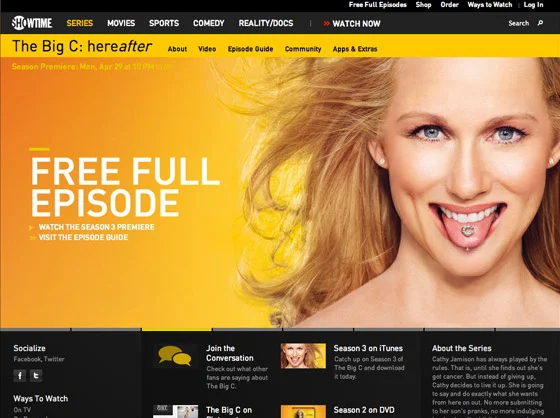Open the Comedy menu
The image size is (560, 418).
tap(209, 23)
